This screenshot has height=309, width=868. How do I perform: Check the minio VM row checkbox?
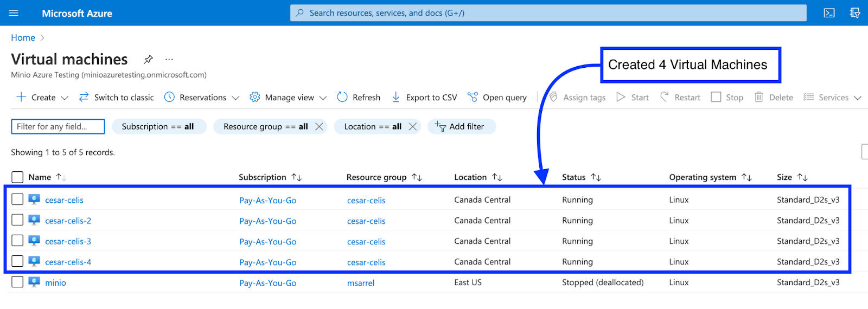(17, 282)
